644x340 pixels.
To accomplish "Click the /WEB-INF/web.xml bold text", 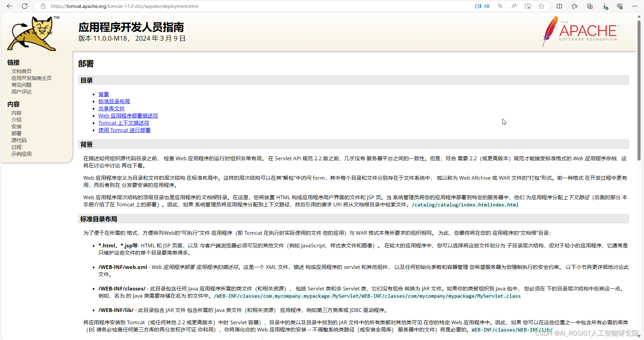I will pyautogui.click(x=123, y=267).
